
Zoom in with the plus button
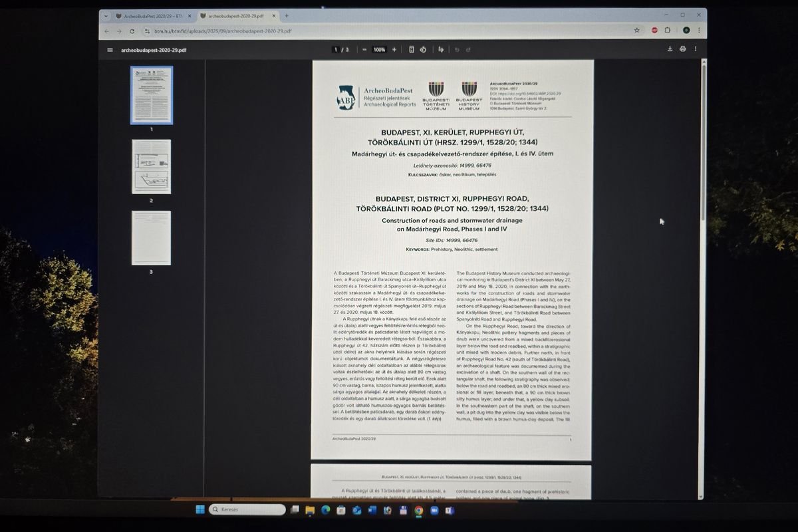pyautogui.click(x=394, y=50)
